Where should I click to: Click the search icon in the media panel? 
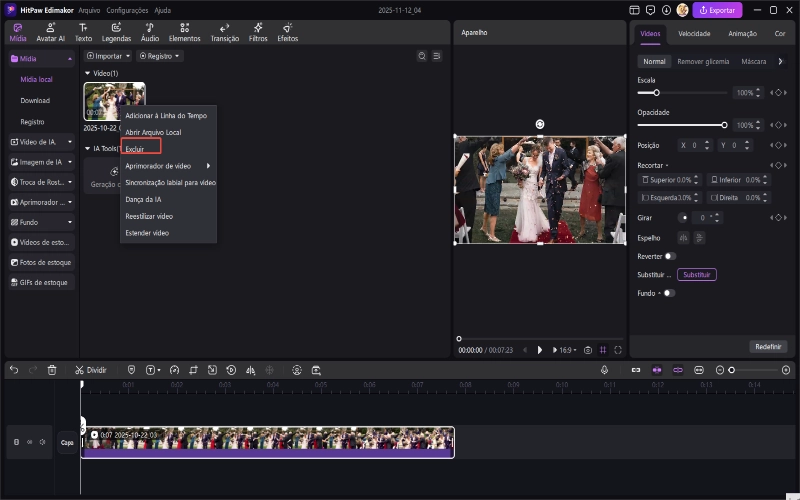coord(421,56)
